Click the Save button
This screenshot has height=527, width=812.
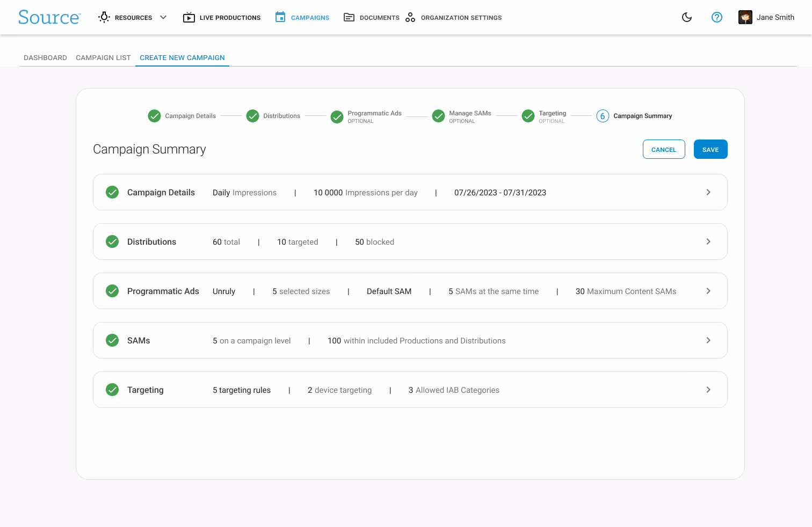point(711,149)
